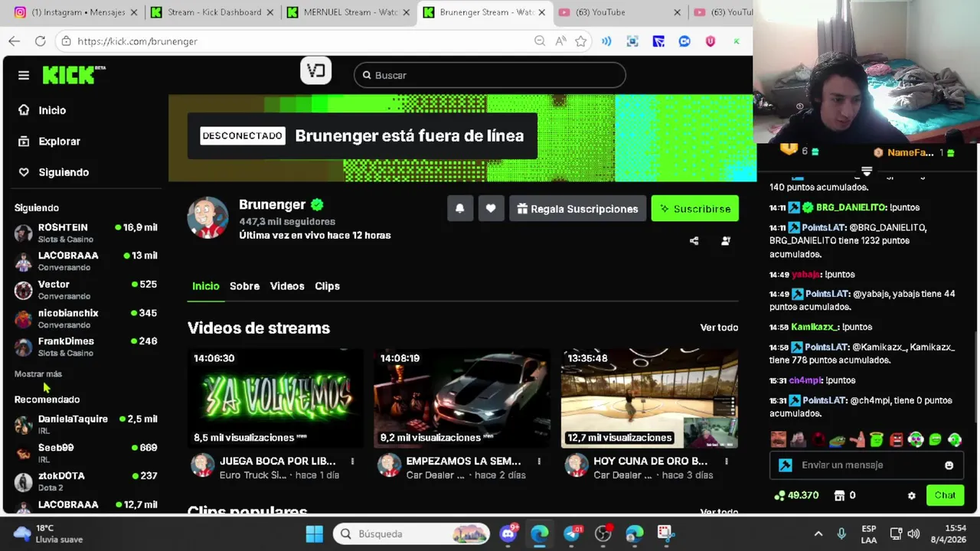This screenshot has height=551, width=980.
Task: Add page to favorites with star icon
Action: point(581,41)
